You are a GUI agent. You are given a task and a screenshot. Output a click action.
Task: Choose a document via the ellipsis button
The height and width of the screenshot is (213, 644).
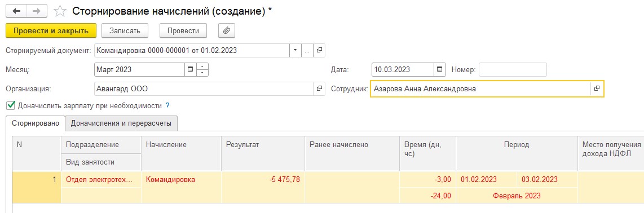(x=307, y=51)
